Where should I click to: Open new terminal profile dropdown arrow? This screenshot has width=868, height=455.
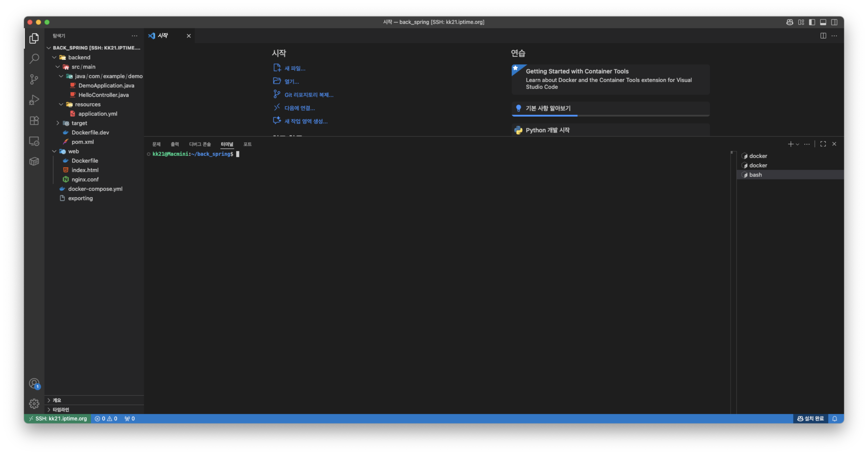(x=798, y=144)
